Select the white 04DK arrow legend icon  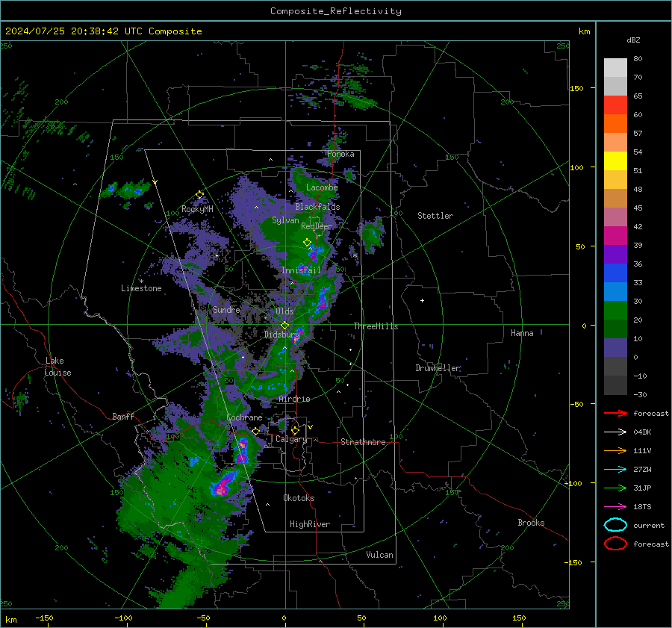(x=615, y=432)
